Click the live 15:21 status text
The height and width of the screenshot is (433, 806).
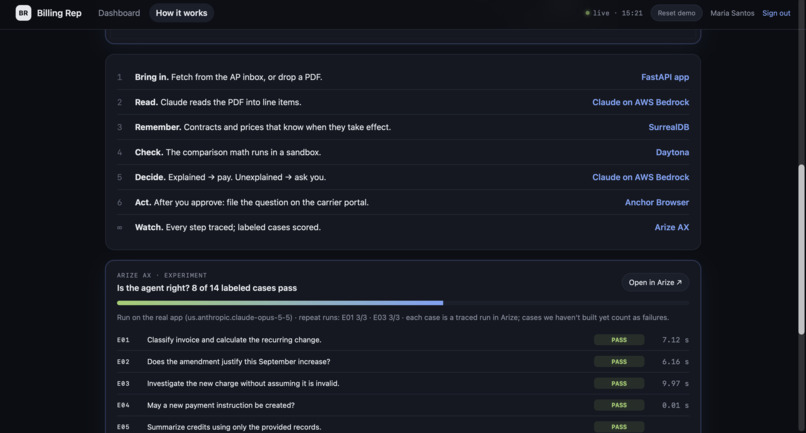617,13
